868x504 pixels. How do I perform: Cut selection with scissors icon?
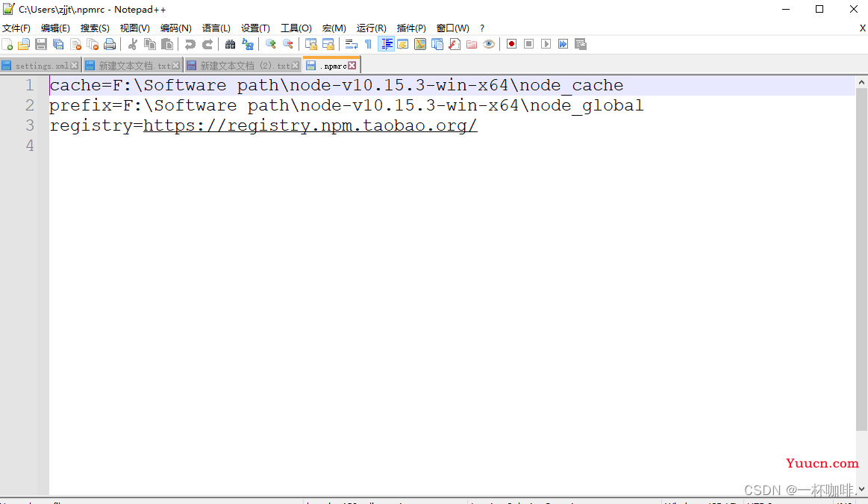click(x=132, y=44)
